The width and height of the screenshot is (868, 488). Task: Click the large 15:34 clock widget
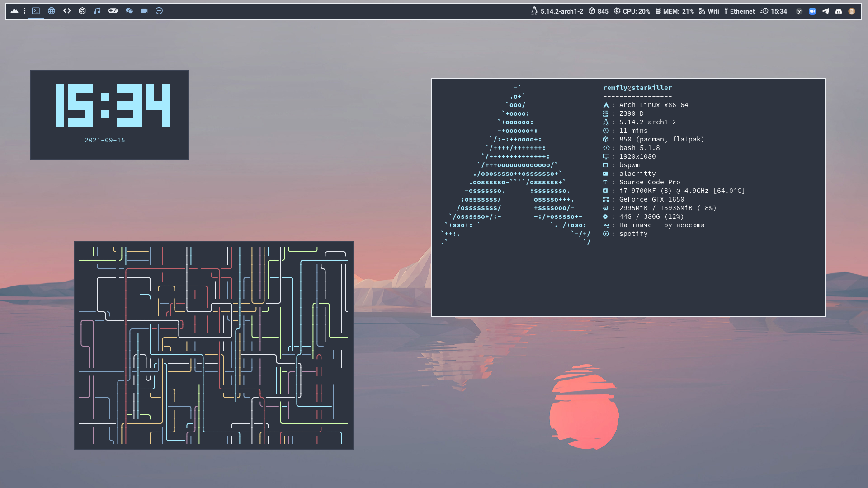113,105
